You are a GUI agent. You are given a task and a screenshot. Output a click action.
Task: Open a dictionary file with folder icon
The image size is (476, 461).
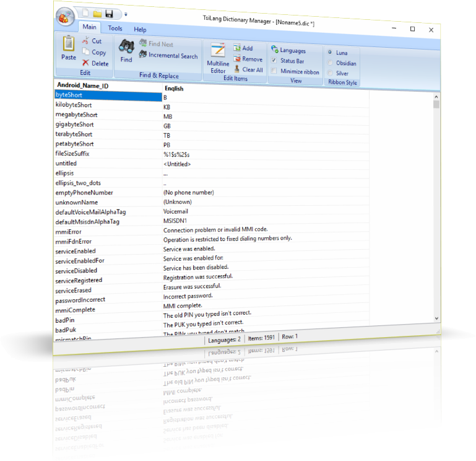[x=97, y=14]
